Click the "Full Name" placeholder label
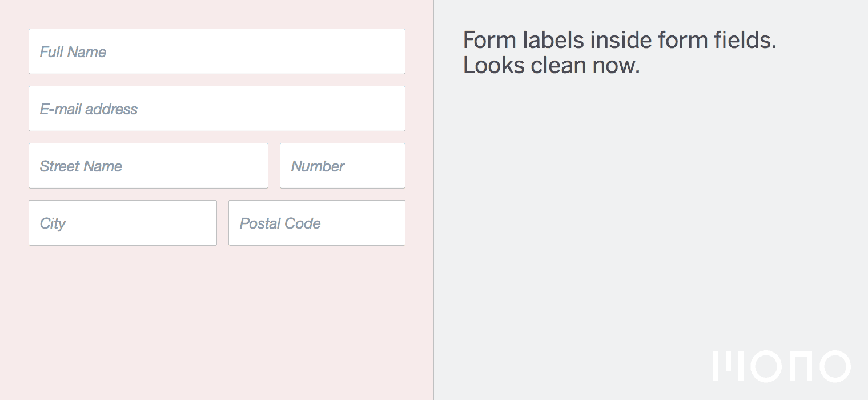Screen dimensions: 868x400 73,52
